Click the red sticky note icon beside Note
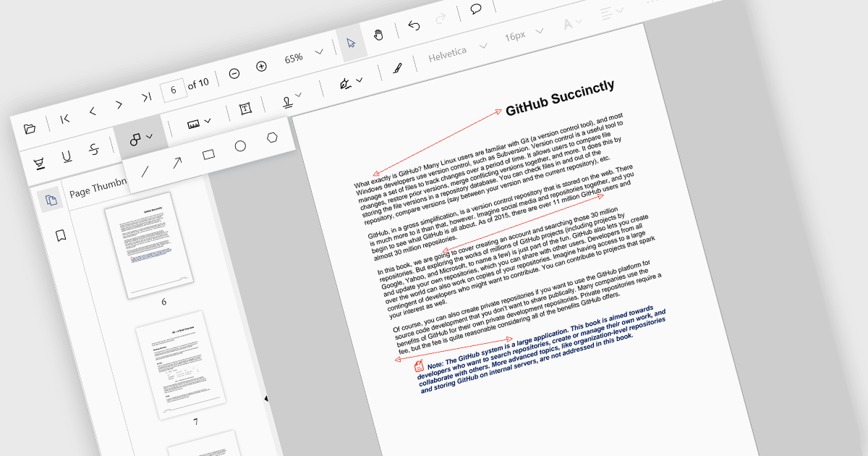Viewport: 868px width, 456px height. click(x=419, y=366)
